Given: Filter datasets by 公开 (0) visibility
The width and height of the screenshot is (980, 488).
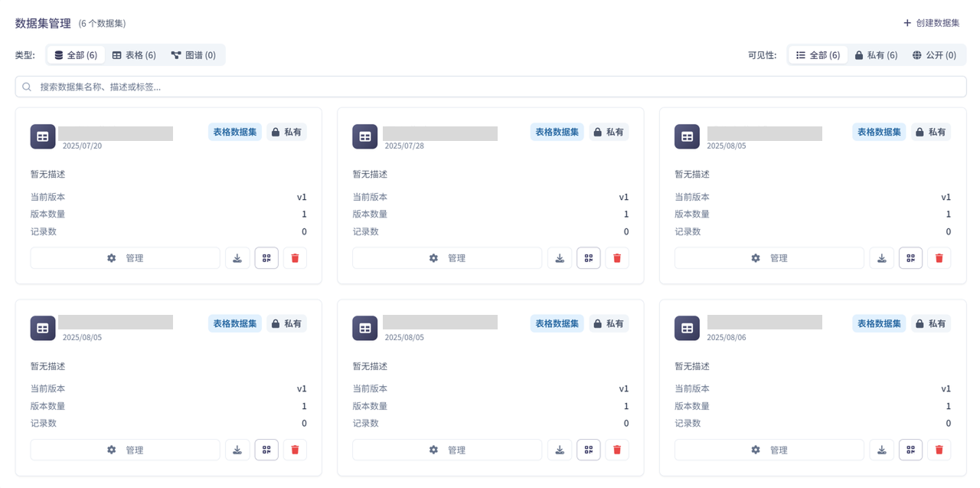Looking at the screenshot, I should click(936, 54).
